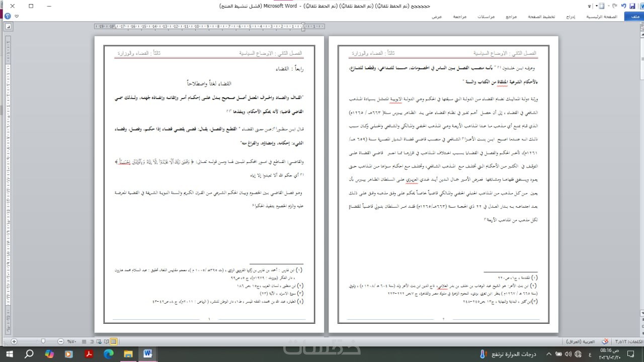Click the horizontal ruler

pyautogui.click(x=210, y=26)
